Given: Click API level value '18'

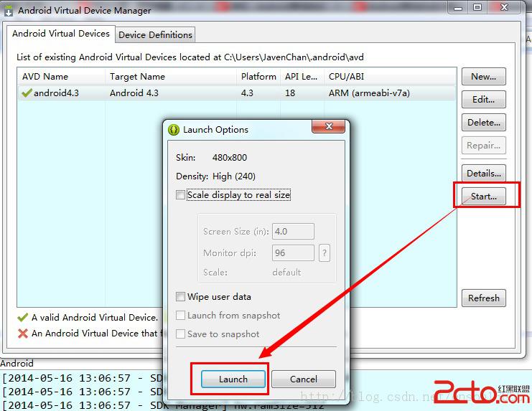Looking at the screenshot, I should [290, 93].
